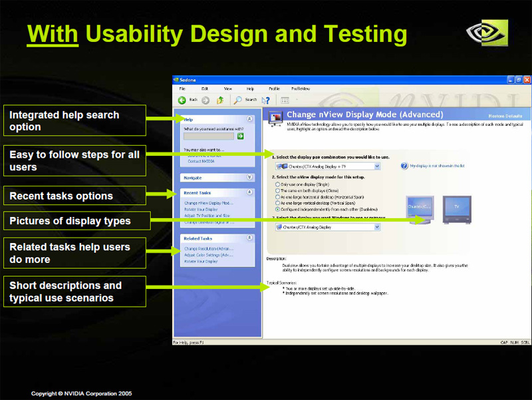Click the NUM status bar indicator

[x=514, y=342]
